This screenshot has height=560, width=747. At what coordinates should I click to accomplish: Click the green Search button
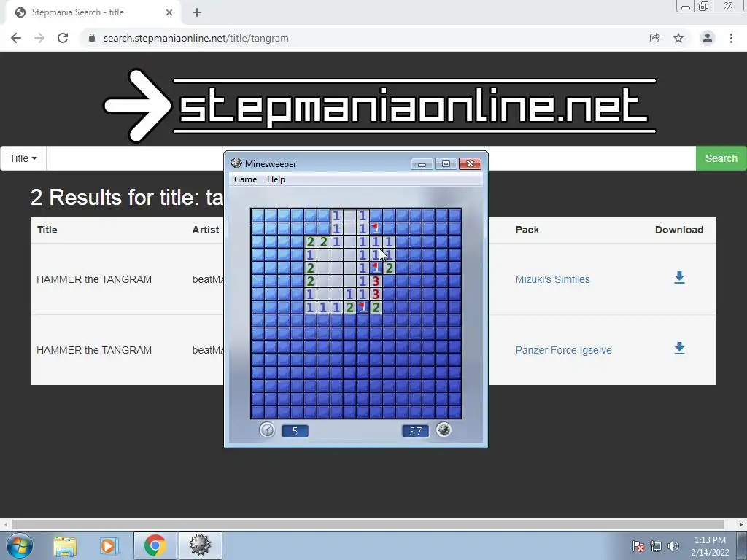coord(721,158)
